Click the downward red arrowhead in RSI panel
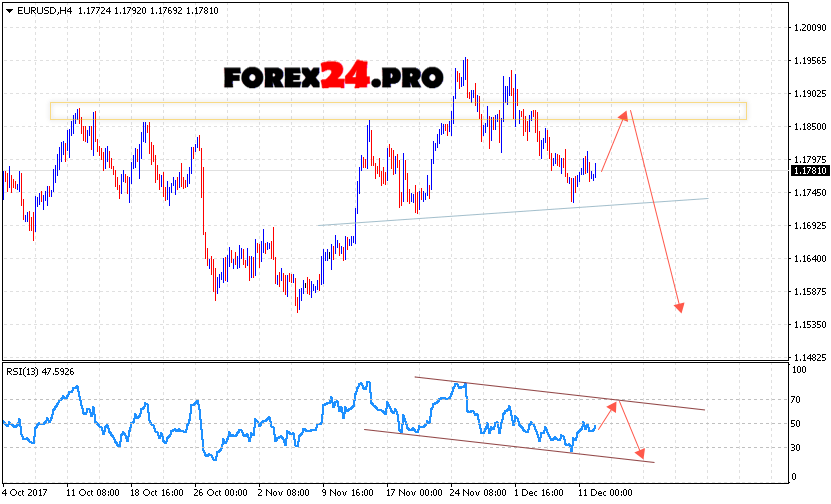The image size is (831, 504). (640, 453)
